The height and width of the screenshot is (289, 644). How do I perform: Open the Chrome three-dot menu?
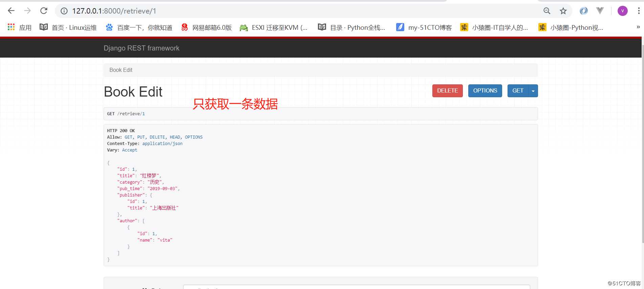pos(639,11)
